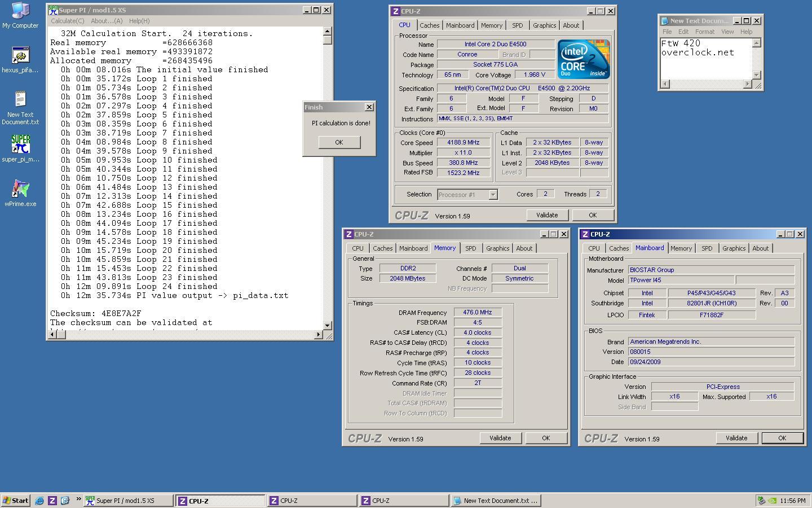Image resolution: width=812 pixels, height=508 pixels.
Task: Open About tab in top CPU-Z window
Action: coord(571,25)
